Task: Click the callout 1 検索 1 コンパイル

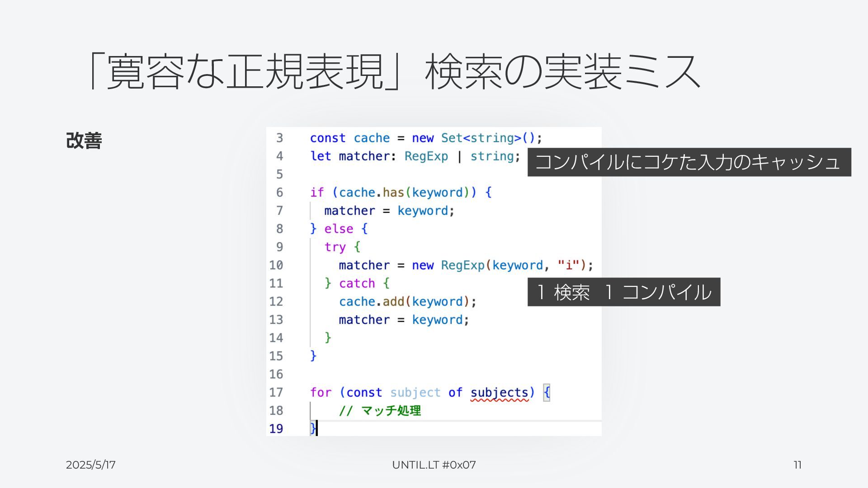Action: point(624,292)
